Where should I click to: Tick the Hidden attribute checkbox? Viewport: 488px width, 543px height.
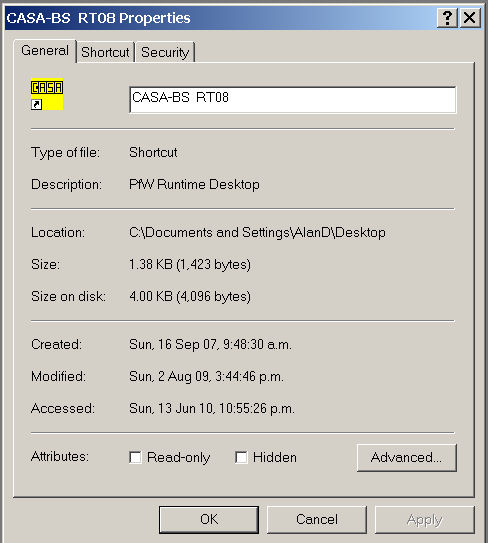(241, 457)
